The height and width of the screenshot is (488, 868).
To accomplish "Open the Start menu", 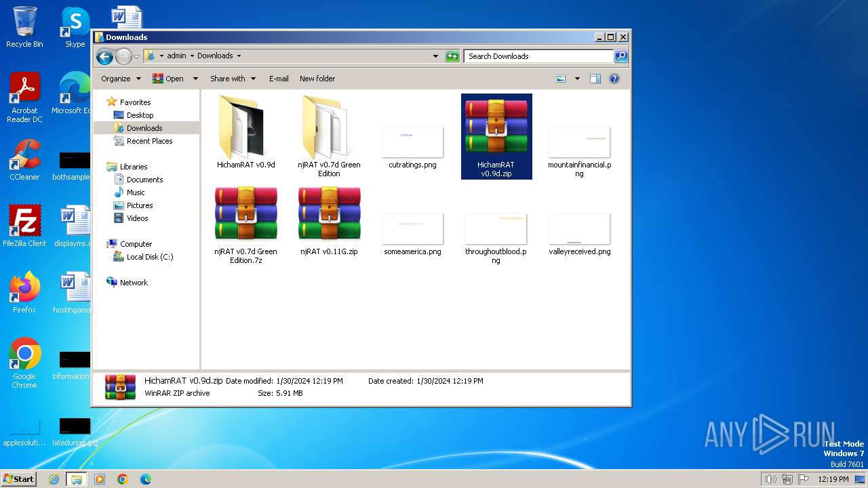I will (18, 479).
